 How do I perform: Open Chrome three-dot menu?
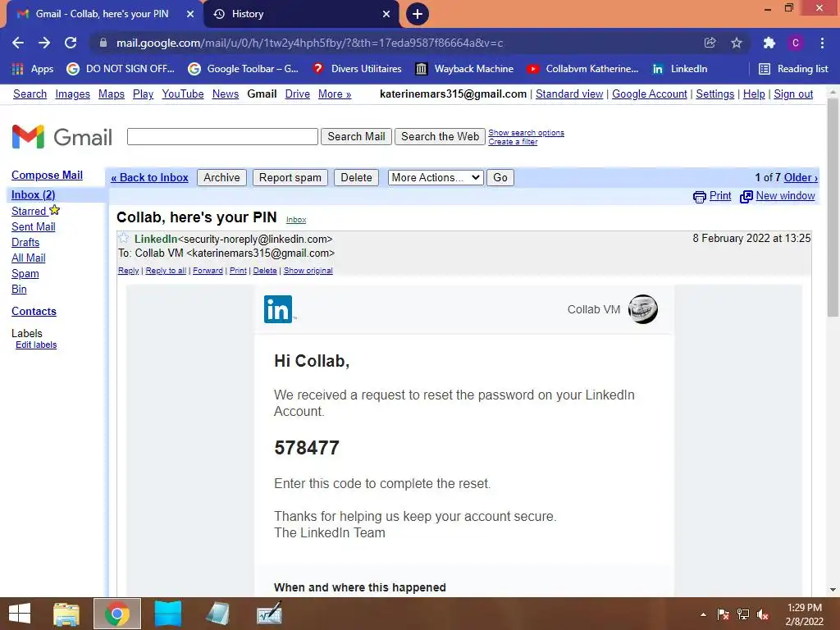click(x=822, y=43)
